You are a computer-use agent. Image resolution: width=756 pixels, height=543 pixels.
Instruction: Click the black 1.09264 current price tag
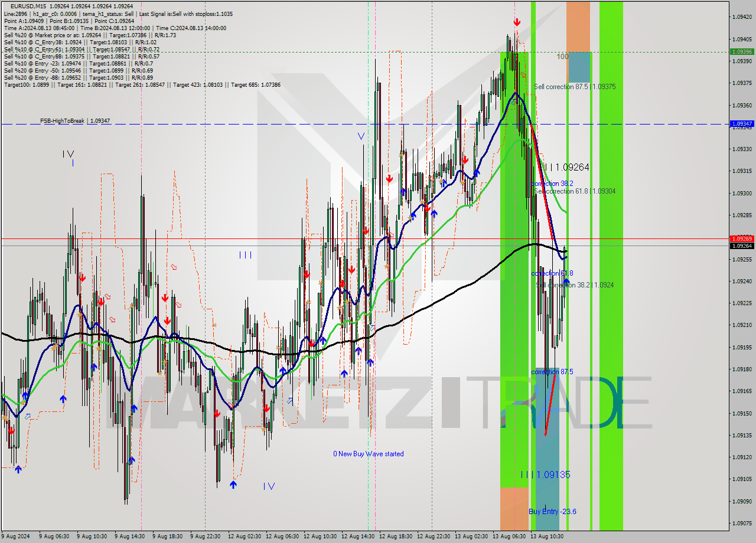click(742, 246)
